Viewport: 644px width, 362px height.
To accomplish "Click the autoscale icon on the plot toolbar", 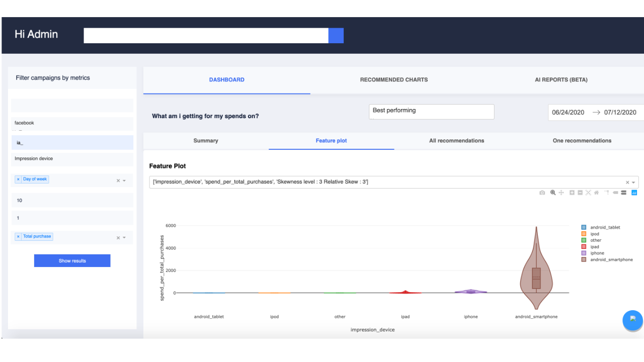I will click(x=588, y=193).
